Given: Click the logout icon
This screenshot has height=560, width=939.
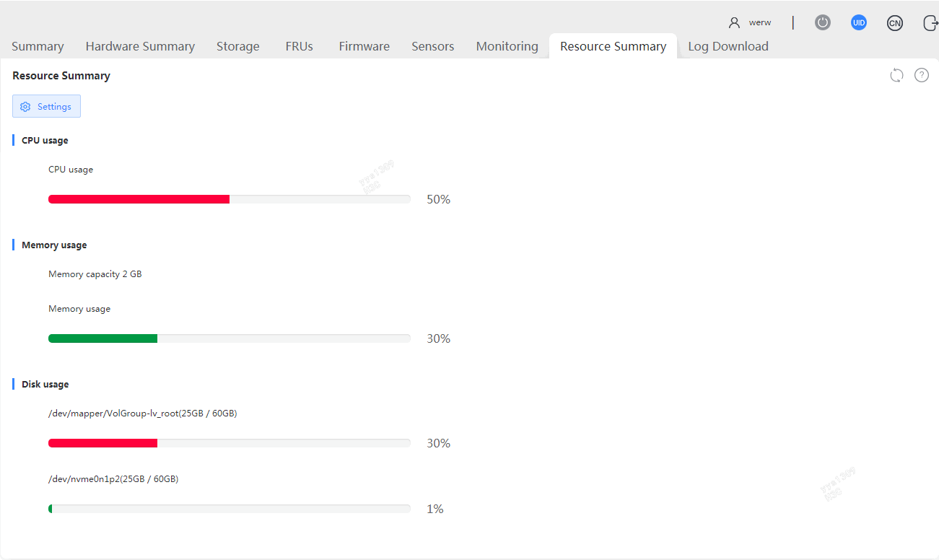Looking at the screenshot, I should point(930,23).
